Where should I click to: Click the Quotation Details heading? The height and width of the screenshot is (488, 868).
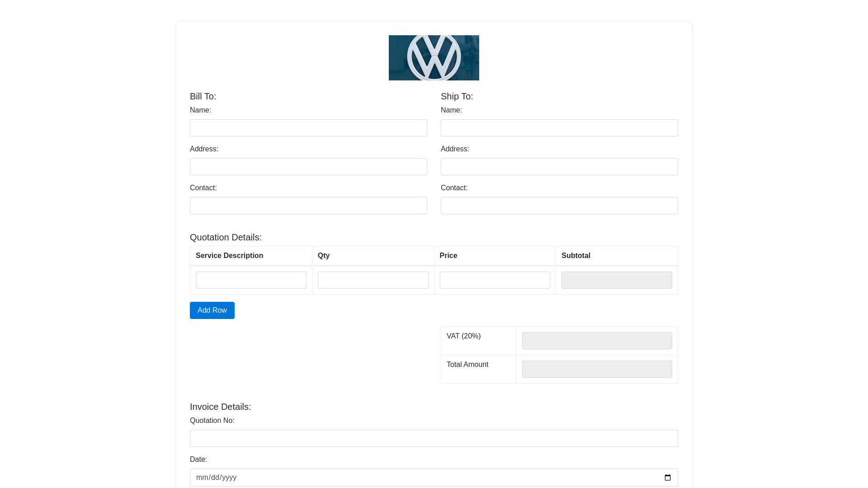click(x=226, y=237)
